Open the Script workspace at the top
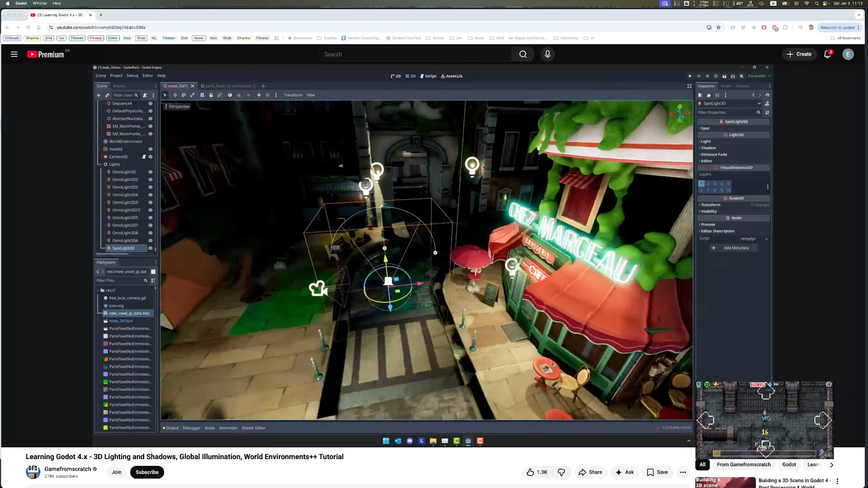 [428, 76]
